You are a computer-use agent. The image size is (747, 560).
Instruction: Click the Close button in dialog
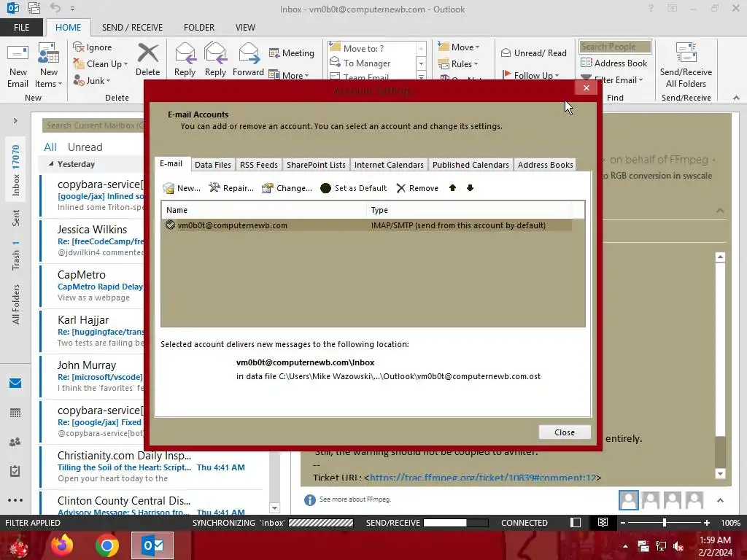click(565, 432)
